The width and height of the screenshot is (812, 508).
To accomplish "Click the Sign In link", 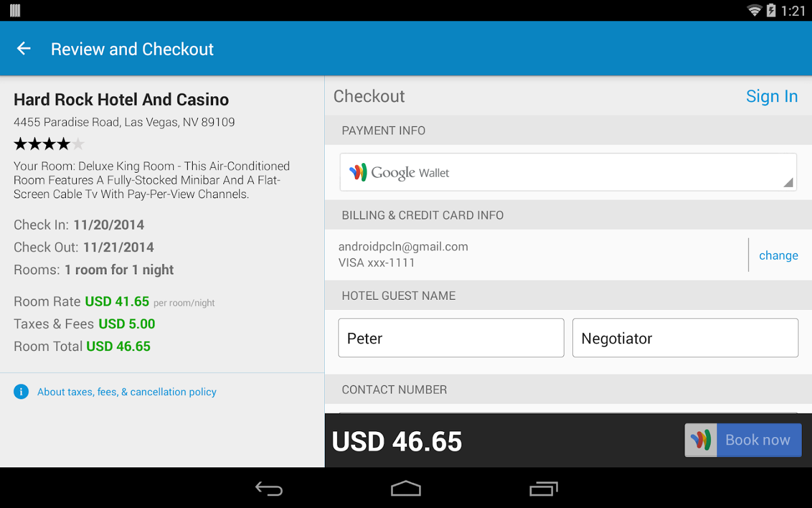I will [771, 97].
